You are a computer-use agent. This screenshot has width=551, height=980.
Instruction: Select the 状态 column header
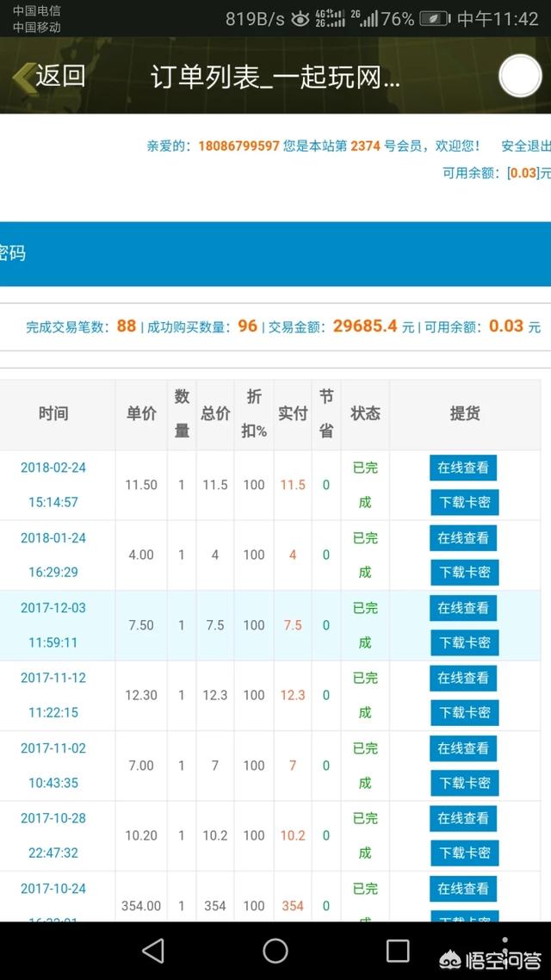[x=365, y=414]
